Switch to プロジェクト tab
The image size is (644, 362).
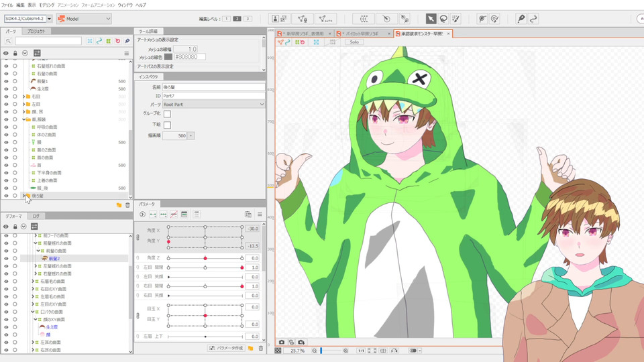click(x=36, y=32)
